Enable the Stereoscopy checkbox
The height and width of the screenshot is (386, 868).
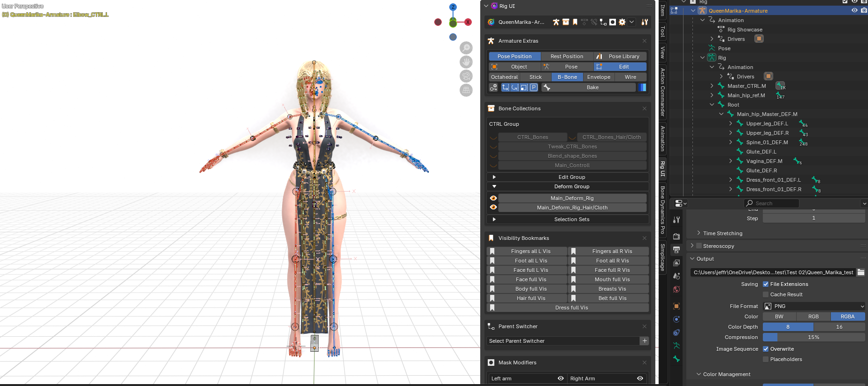click(699, 246)
